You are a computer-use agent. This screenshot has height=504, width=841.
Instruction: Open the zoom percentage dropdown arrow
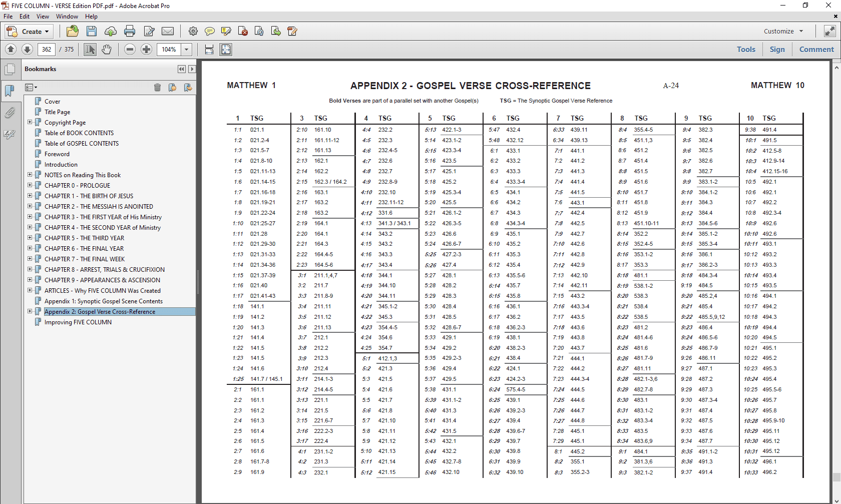pyautogui.click(x=187, y=50)
